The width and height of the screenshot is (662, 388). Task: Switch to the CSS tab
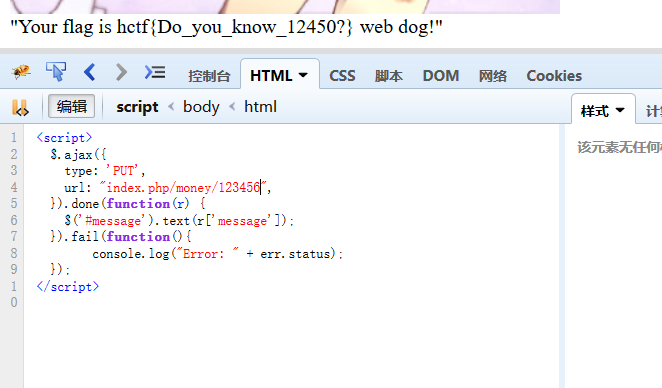(342, 76)
